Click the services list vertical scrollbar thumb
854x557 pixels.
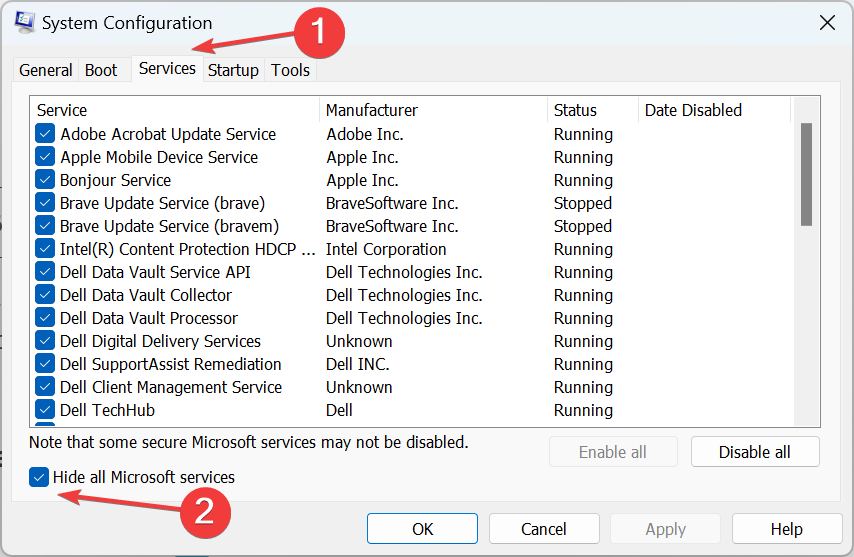(x=807, y=174)
